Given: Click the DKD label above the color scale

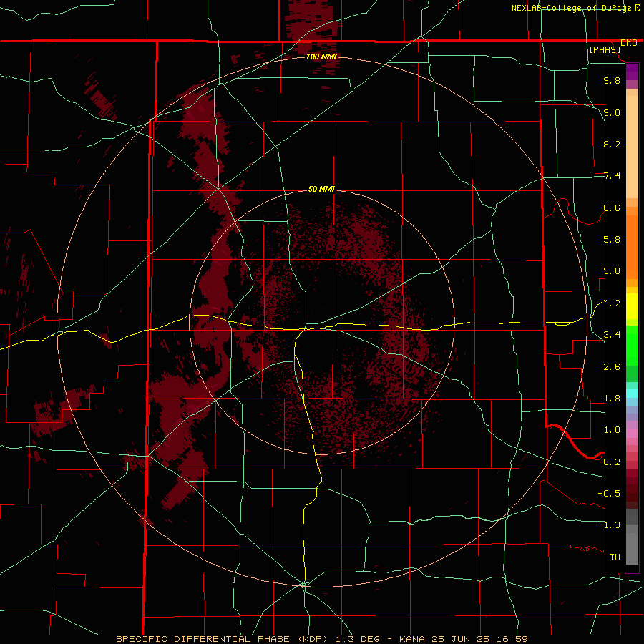Looking at the screenshot, I should tap(629, 43).
